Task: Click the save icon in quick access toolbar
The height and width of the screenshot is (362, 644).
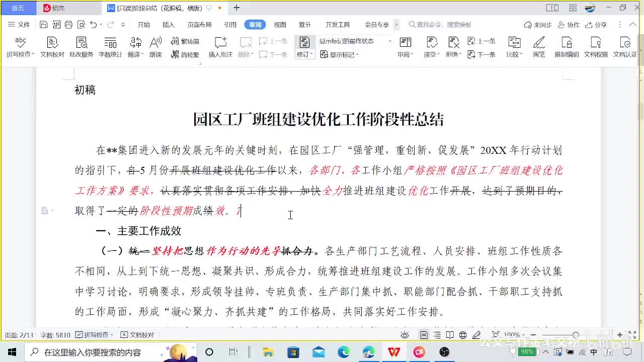Action: coord(44,25)
